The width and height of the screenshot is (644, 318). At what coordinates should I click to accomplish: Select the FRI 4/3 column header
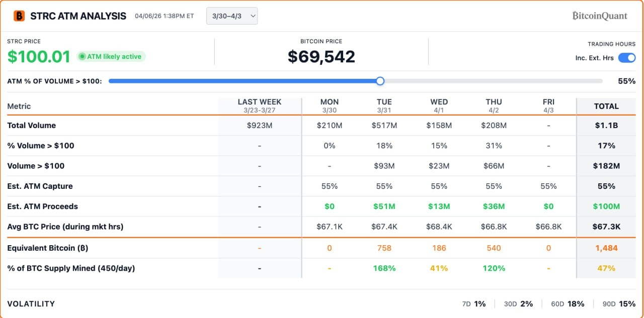tap(548, 105)
